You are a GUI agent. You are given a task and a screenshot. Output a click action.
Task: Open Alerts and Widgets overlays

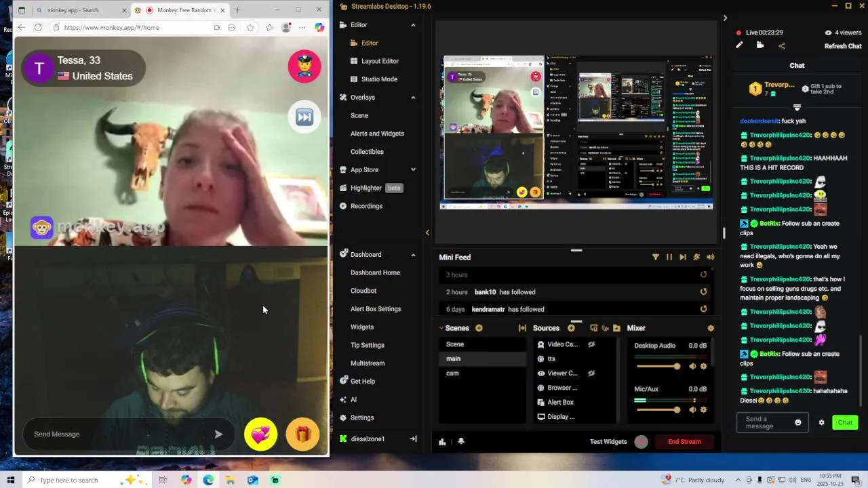[x=377, y=134]
